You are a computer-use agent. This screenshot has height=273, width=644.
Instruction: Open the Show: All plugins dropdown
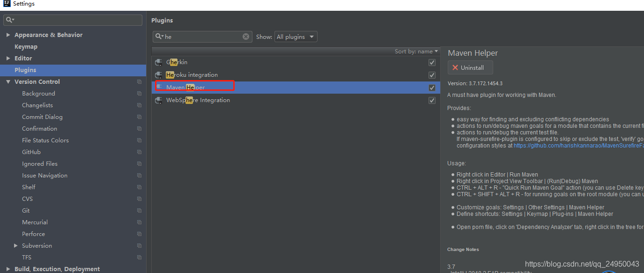(x=296, y=36)
